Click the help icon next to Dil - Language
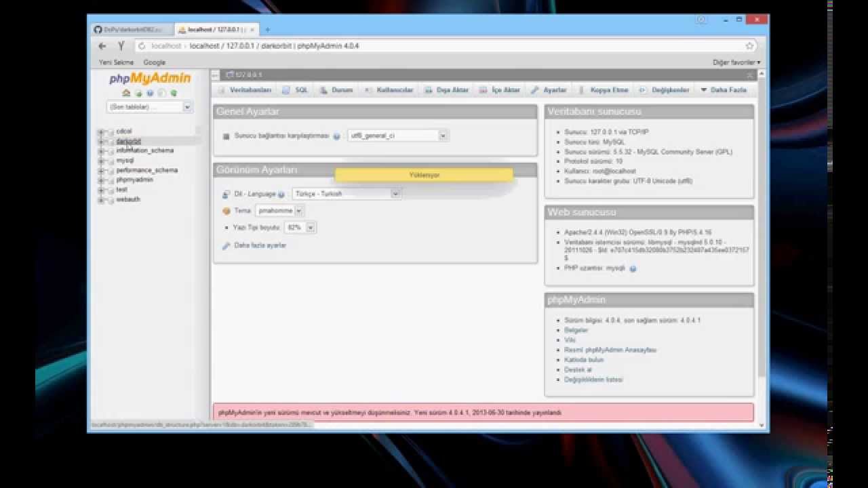The width and height of the screenshot is (868, 488). (281, 195)
